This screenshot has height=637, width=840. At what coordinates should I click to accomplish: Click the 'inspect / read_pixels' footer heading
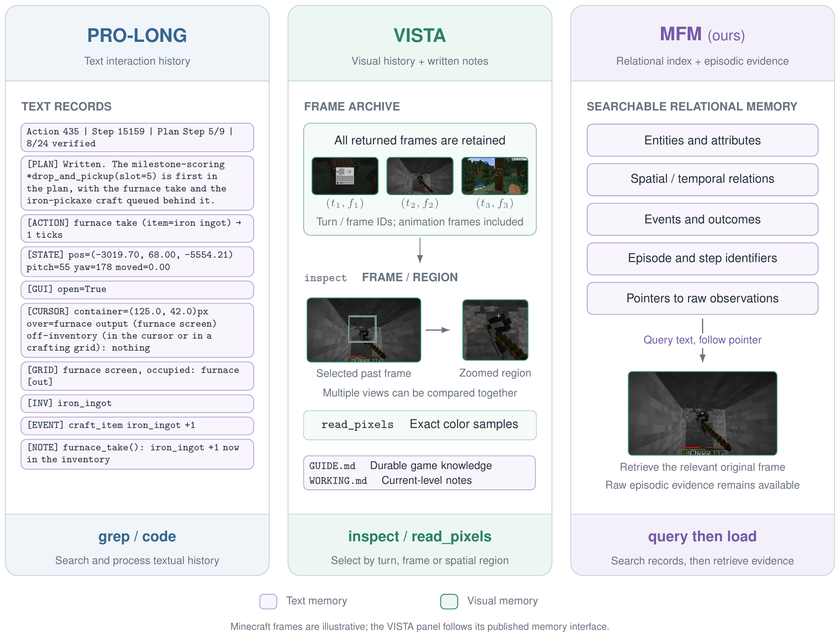pyautogui.click(x=420, y=536)
